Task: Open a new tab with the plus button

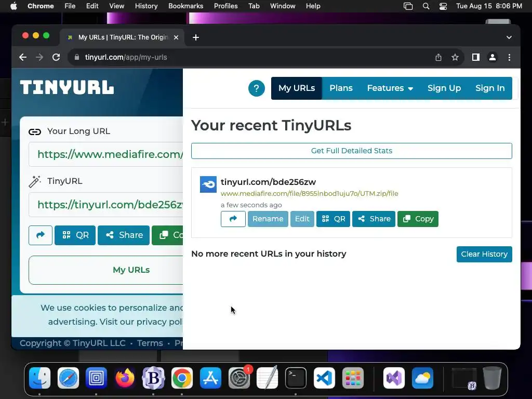Action: coord(196,37)
